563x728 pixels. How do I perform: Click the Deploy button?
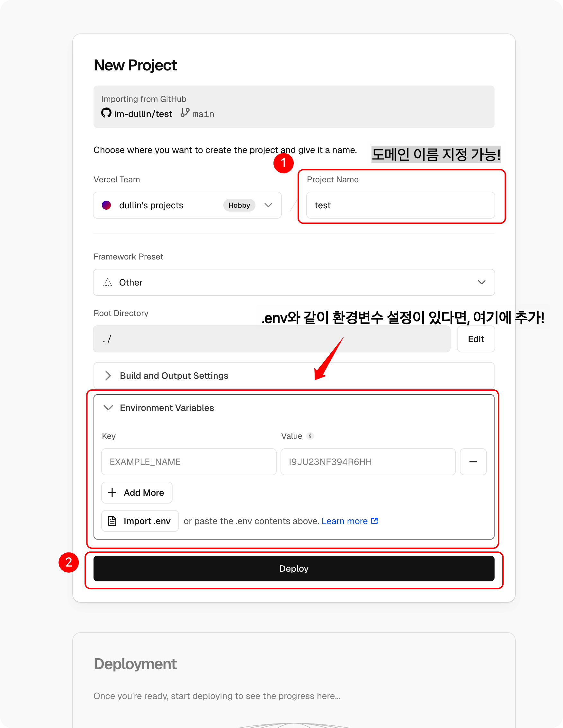tap(294, 568)
